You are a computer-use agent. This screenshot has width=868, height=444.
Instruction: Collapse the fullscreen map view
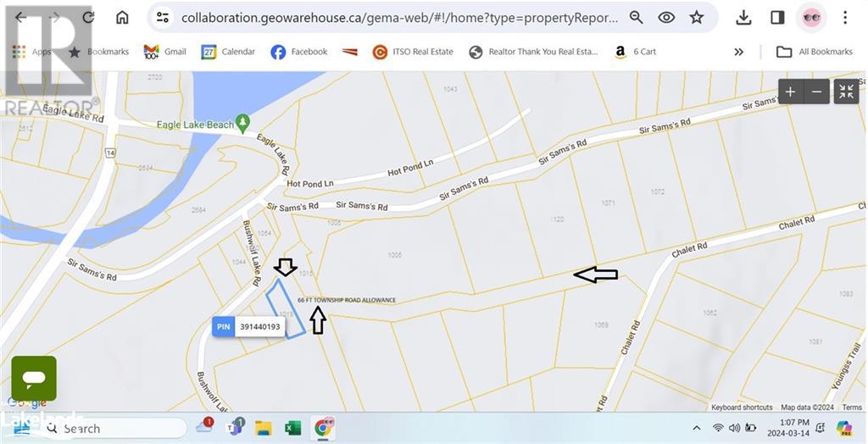coord(846,92)
